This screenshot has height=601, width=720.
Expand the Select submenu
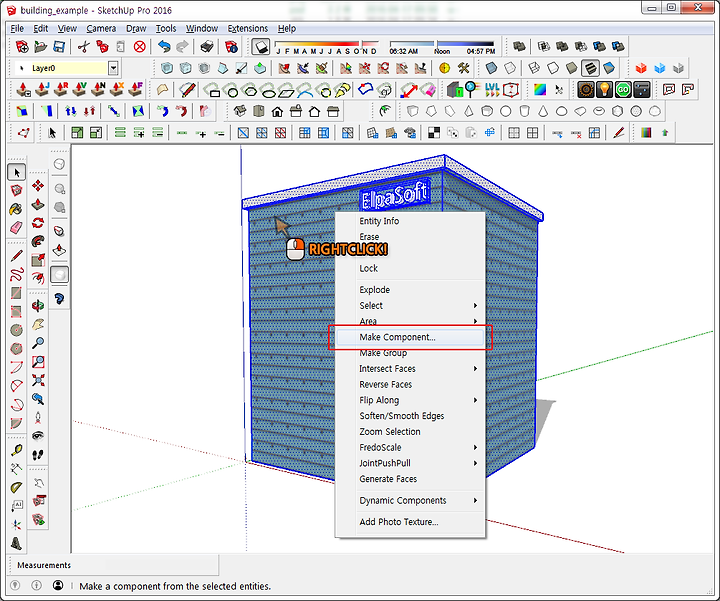(x=411, y=306)
